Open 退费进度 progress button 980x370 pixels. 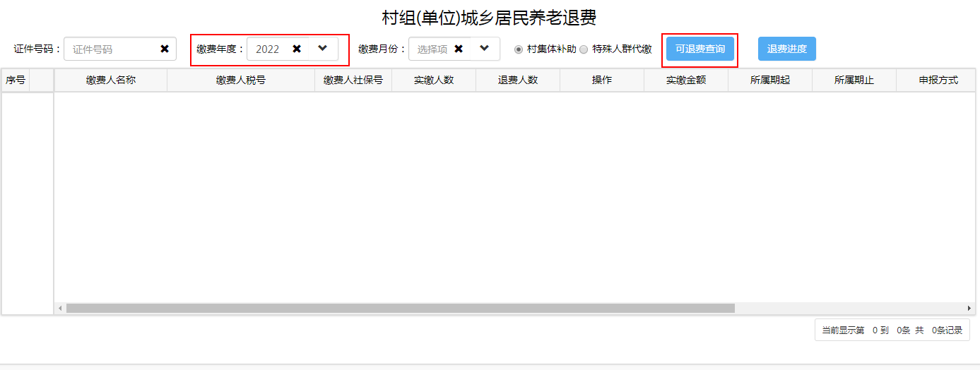pos(786,49)
